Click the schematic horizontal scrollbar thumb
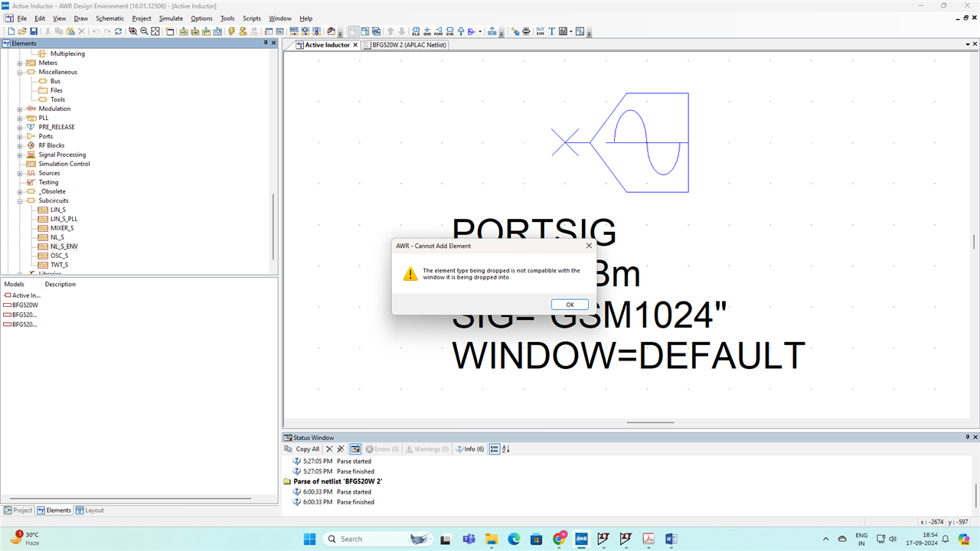980x551 pixels. coord(651,422)
